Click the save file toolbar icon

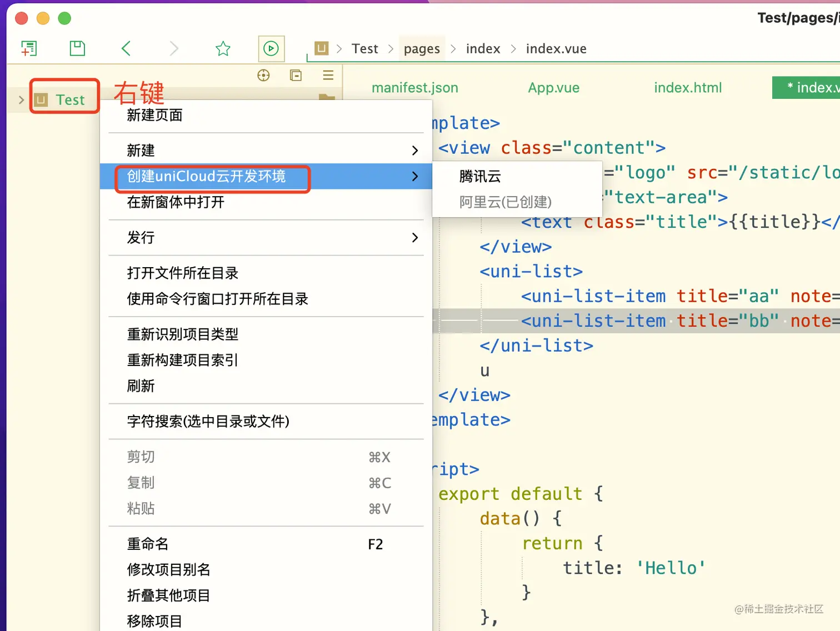pyautogui.click(x=77, y=48)
